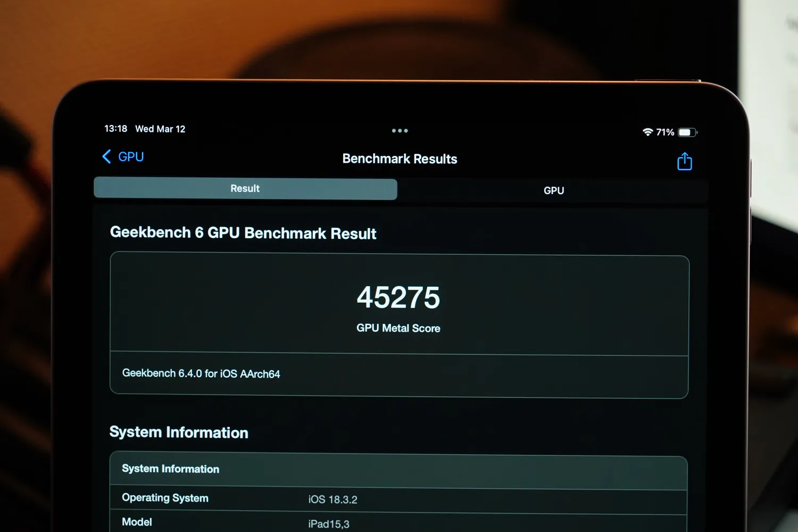
Task: Tap the back chevron beside GPU
Action: (106, 156)
